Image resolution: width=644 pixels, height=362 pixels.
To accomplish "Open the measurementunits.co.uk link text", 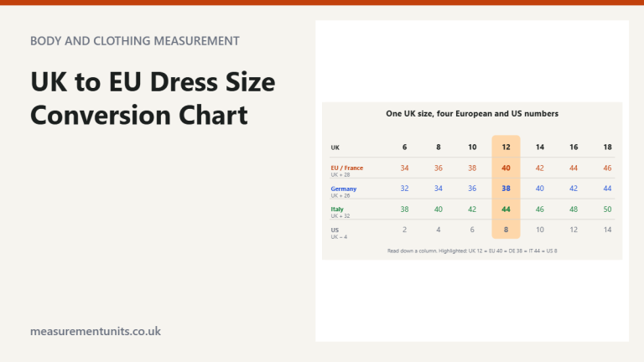I will 96,331.
